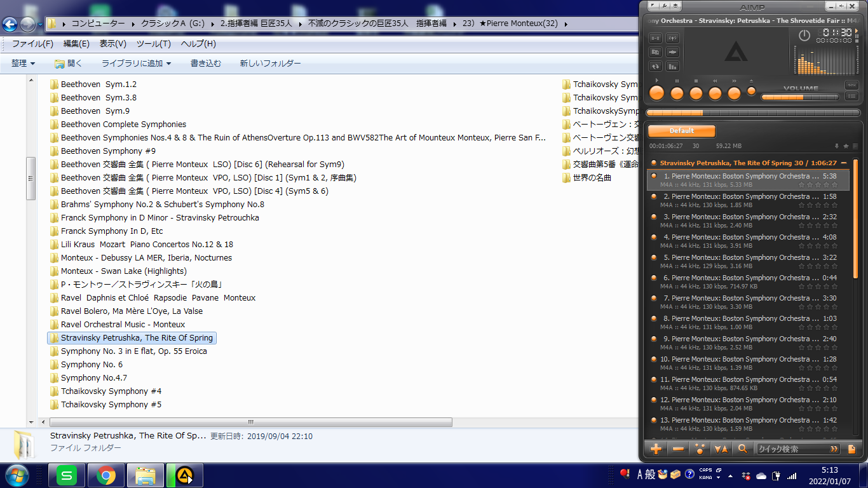Open the Windows Start menu
868x488 pixels.
(16, 475)
